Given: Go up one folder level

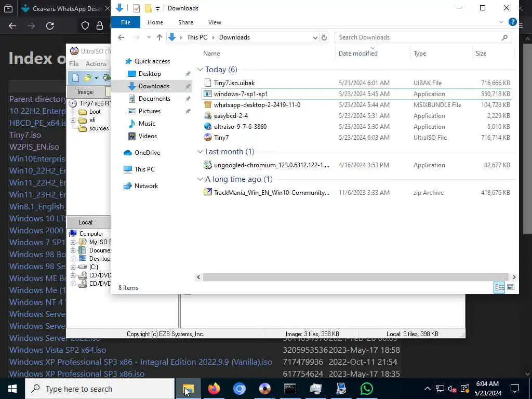Looking at the screenshot, I should (159, 37).
